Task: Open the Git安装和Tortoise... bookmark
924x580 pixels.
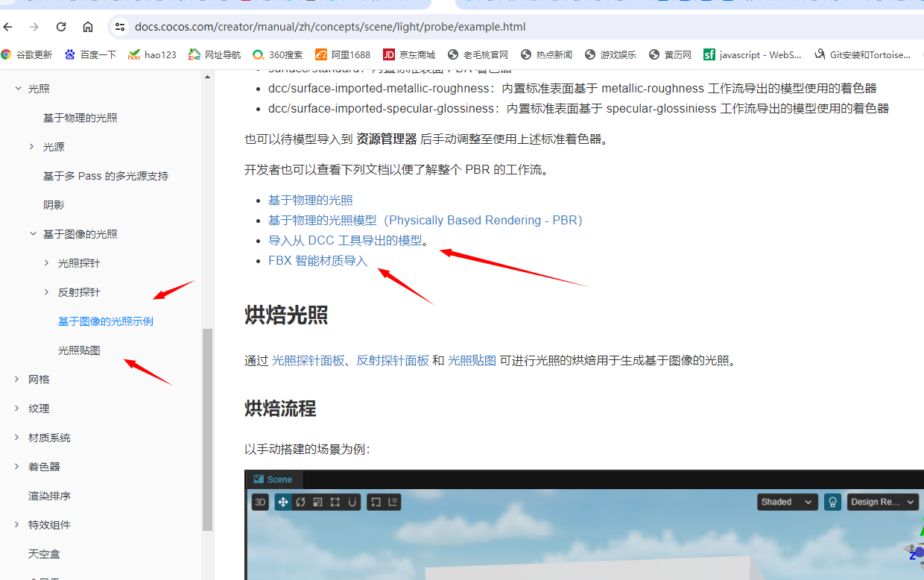Action: 863,54
